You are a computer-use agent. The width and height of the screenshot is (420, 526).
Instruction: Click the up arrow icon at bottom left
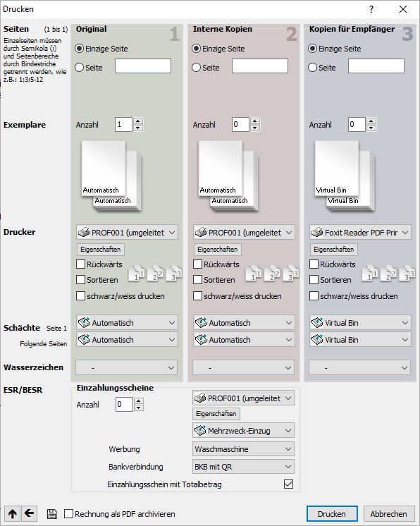(12, 513)
